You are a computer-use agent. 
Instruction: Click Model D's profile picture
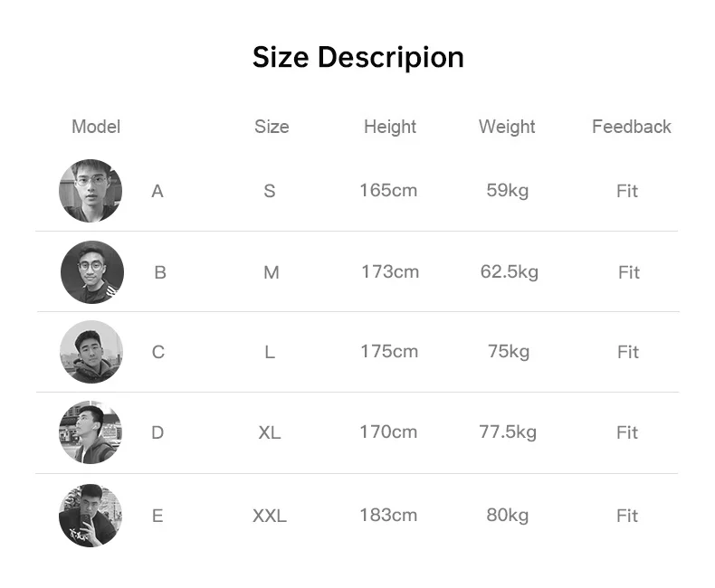coord(91,432)
